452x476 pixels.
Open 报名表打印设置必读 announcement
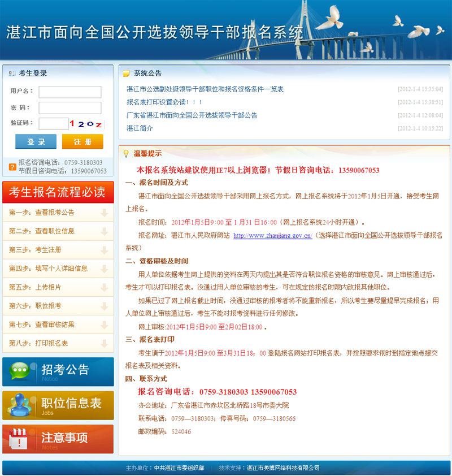(x=164, y=102)
